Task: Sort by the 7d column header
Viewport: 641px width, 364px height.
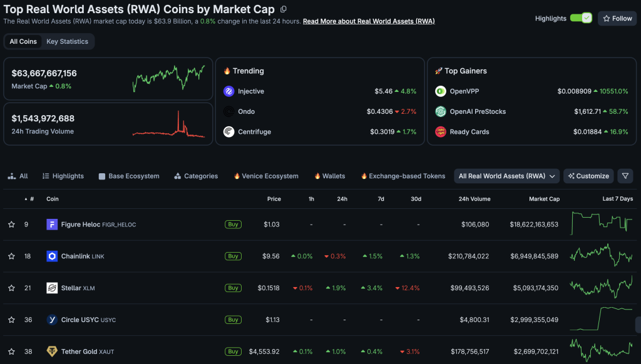Action: coord(381,199)
